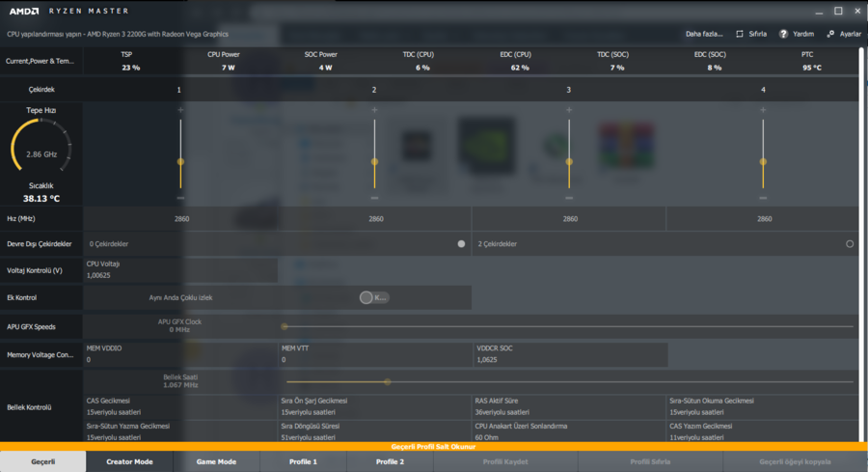Increase core 3 speed with plus
The height and width of the screenshot is (472, 868).
click(x=569, y=110)
